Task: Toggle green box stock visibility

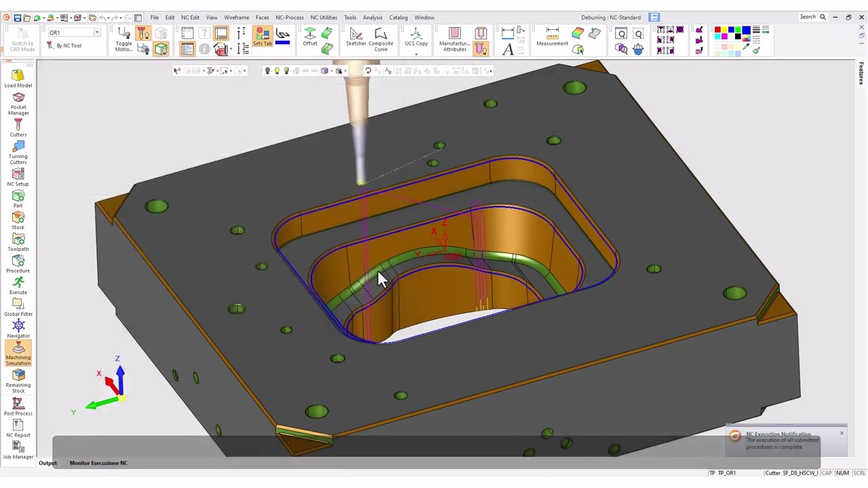Action: [161, 49]
